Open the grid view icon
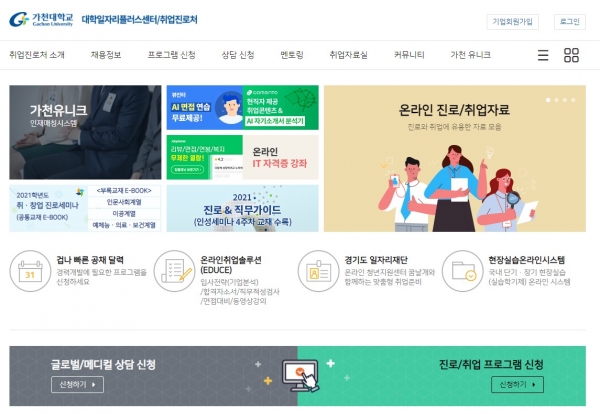 (x=571, y=55)
